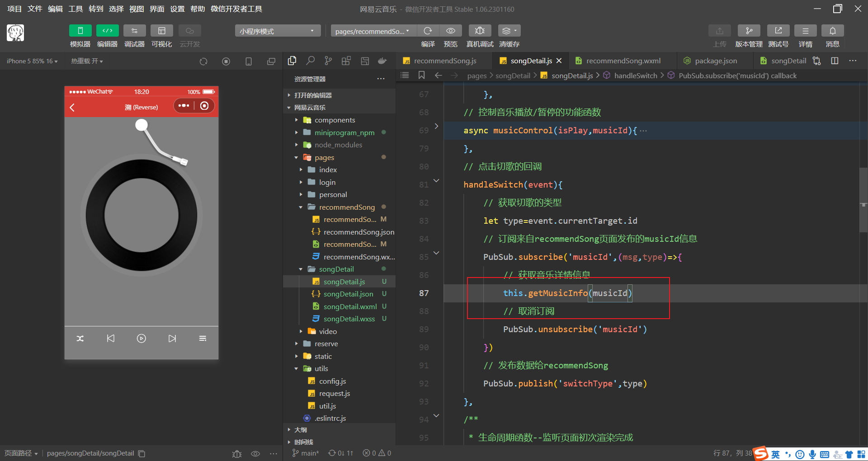
Task: Open project details panel
Action: pos(805,31)
